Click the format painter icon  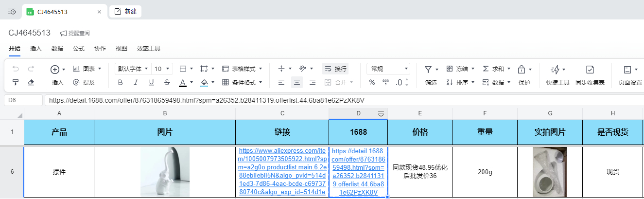16,82
